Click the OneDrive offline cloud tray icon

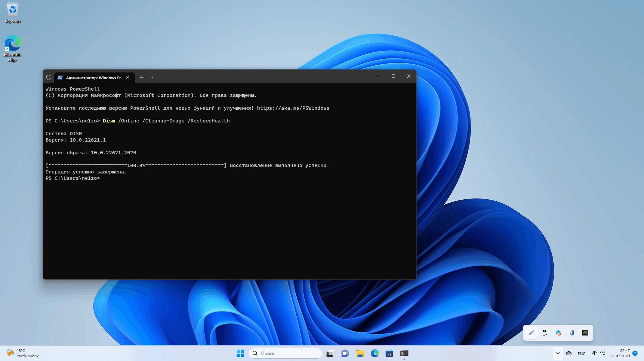click(569, 353)
